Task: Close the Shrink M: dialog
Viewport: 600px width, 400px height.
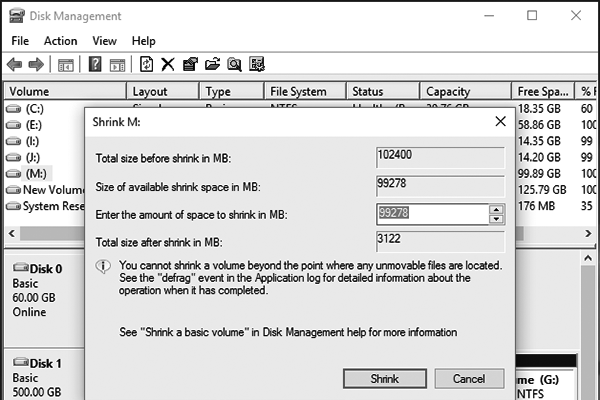Action: (x=500, y=121)
